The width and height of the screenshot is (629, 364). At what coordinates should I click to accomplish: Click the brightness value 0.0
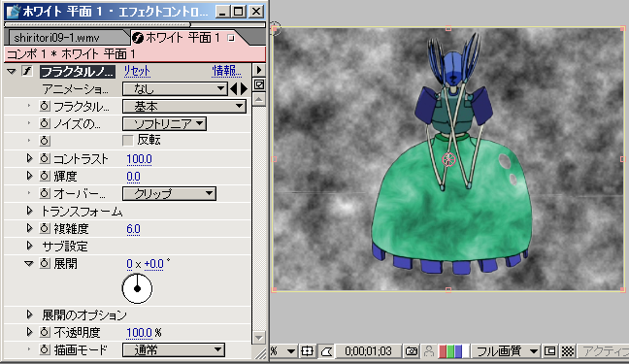[x=133, y=177]
